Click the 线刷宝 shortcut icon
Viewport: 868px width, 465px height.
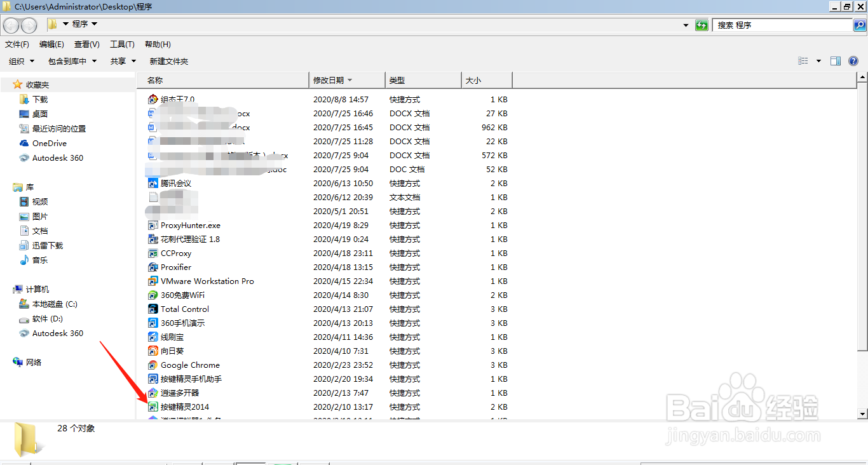tap(153, 337)
